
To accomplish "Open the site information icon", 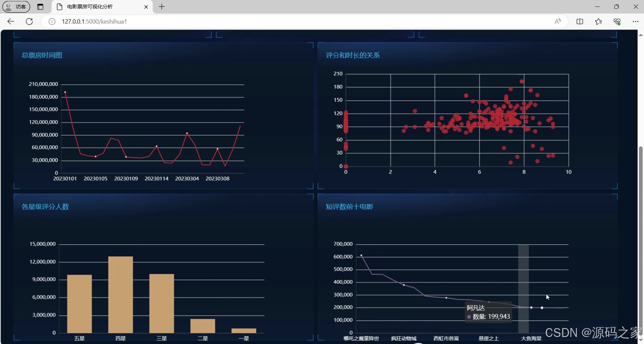I will tap(52, 21).
